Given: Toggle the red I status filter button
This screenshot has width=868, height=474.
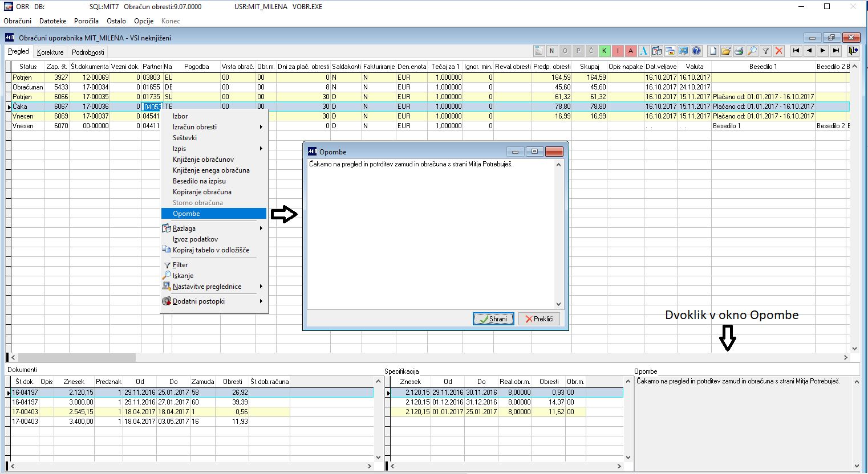Looking at the screenshot, I should point(618,51).
